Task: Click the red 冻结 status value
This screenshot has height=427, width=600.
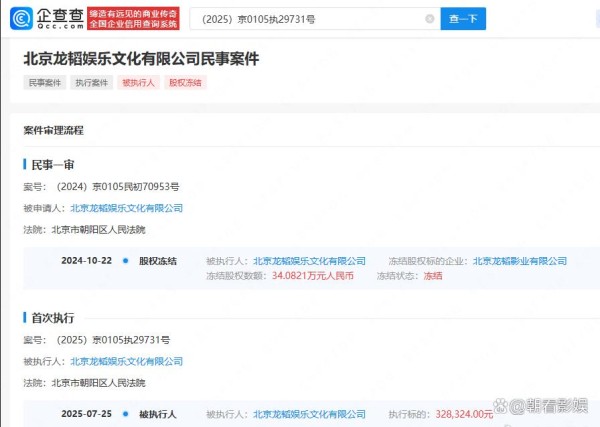Action: tap(433, 275)
